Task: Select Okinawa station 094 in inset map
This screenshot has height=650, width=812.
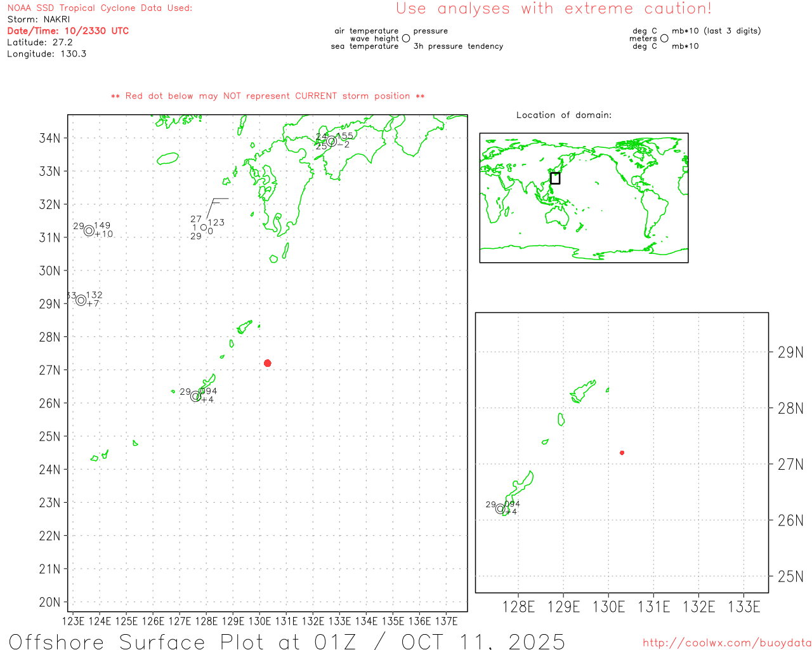Action: tap(500, 508)
